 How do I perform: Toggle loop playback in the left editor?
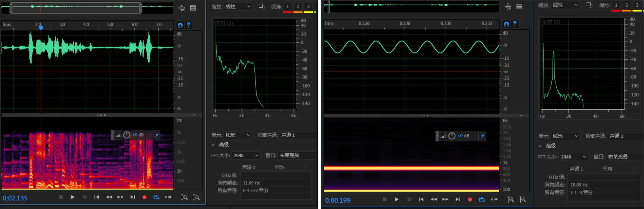coord(156,197)
